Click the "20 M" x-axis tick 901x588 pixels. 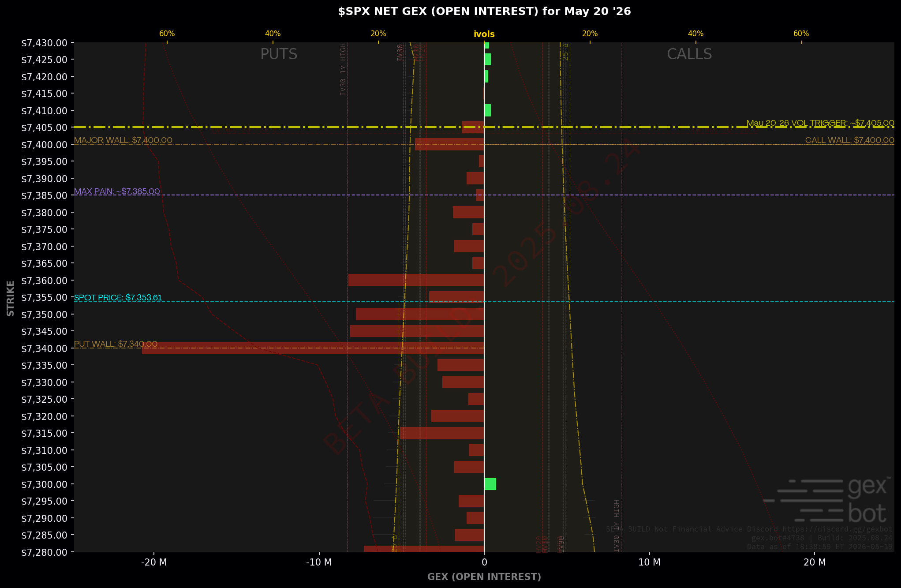(x=815, y=562)
